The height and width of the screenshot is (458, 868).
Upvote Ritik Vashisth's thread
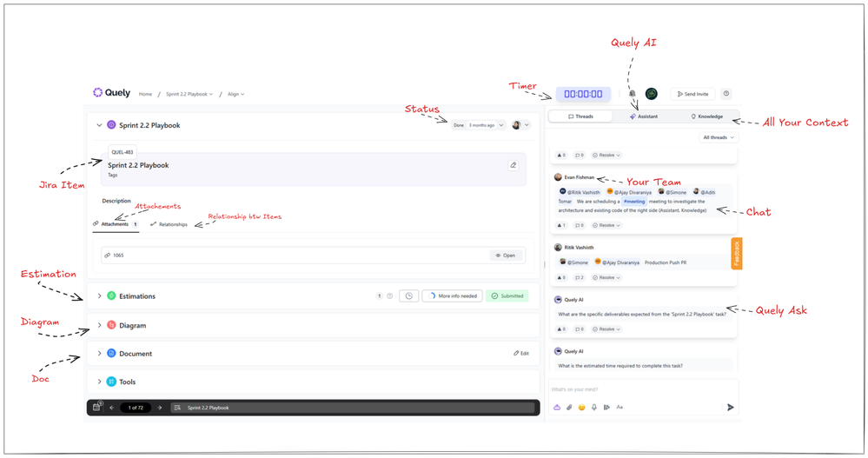[561, 277]
